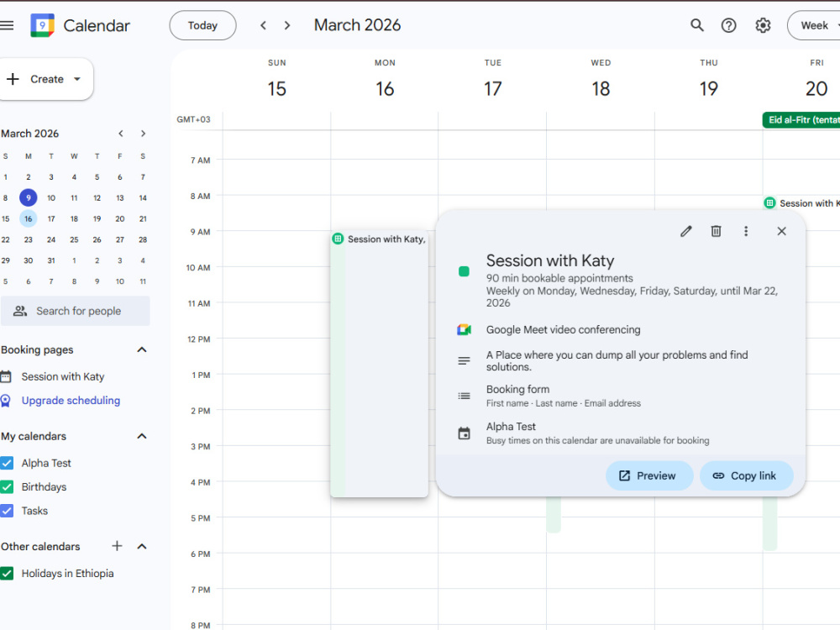
Task: Click the people icon in the search field
Action: point(20,311)
